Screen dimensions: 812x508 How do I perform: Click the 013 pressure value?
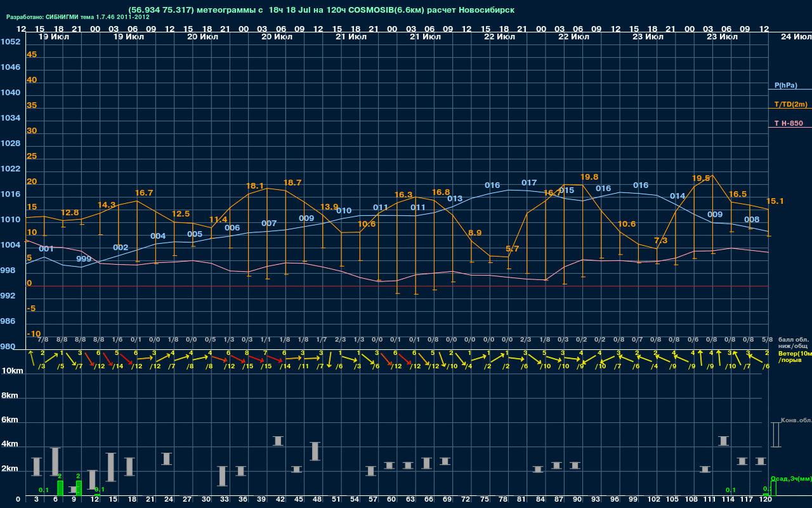pos(455,199)
